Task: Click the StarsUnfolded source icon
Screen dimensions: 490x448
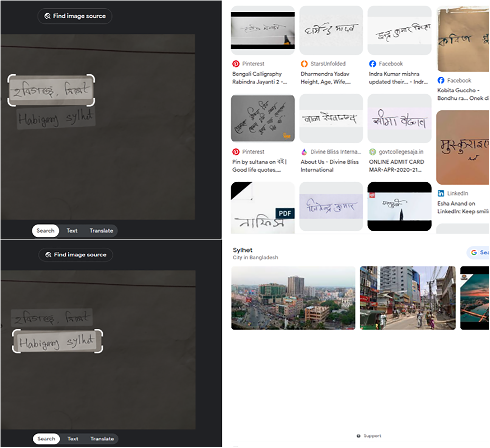Action: (304, 64)
